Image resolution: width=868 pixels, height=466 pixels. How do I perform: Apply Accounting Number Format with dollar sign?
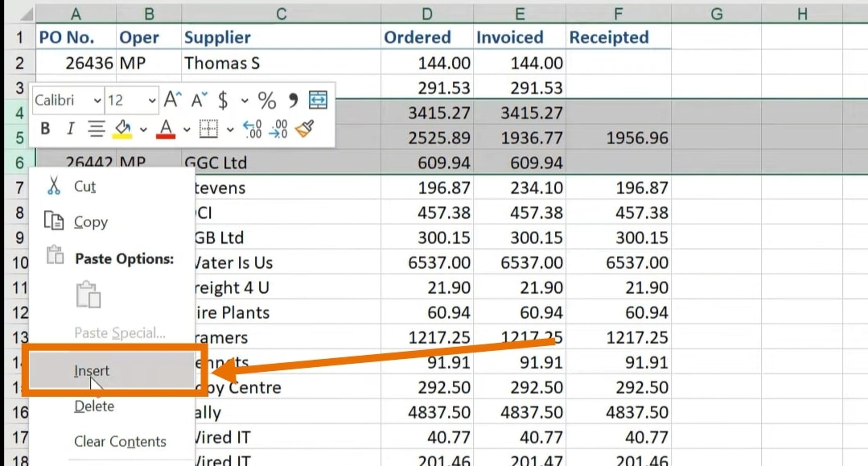(x=224, y=98)
